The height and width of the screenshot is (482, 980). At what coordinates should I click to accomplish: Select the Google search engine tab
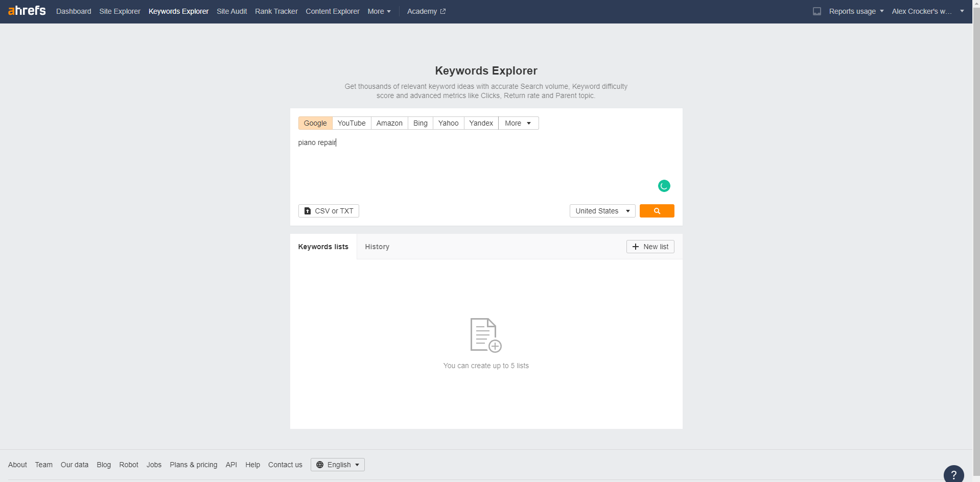(315, 123)
